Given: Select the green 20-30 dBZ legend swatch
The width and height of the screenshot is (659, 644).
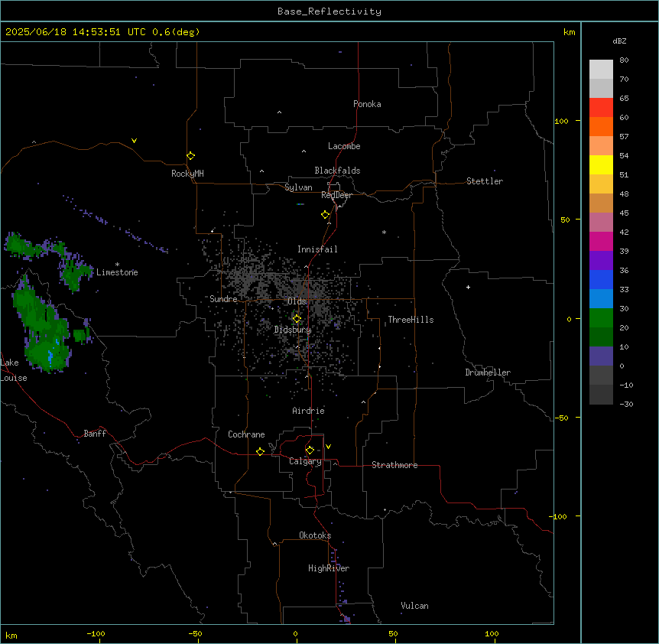Looking at the screenshot, I should [601, 318].
